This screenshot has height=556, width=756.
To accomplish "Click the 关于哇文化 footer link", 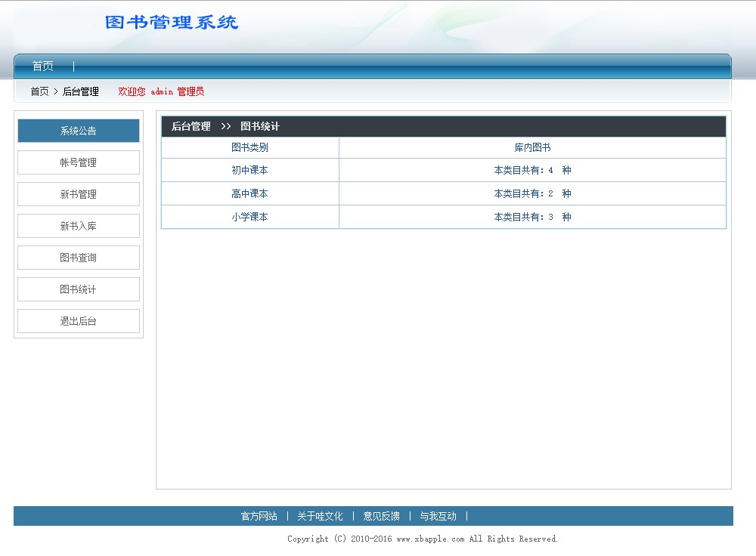I will (x=320, y=516).
